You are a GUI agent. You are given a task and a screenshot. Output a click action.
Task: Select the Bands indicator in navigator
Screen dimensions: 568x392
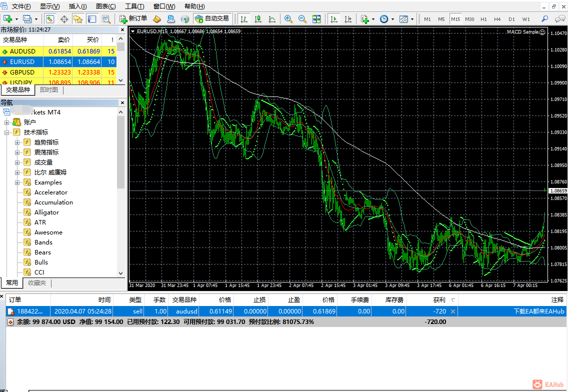pos(43,242)
